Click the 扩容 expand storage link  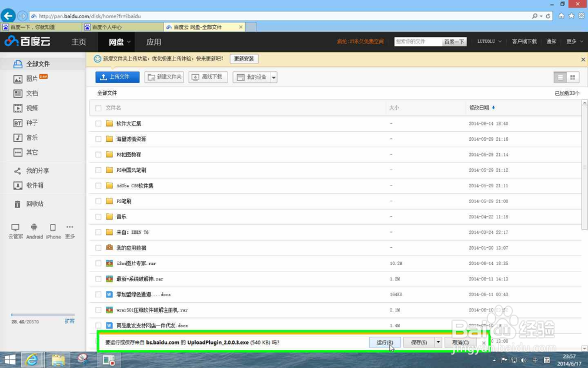tap(70, 321)
